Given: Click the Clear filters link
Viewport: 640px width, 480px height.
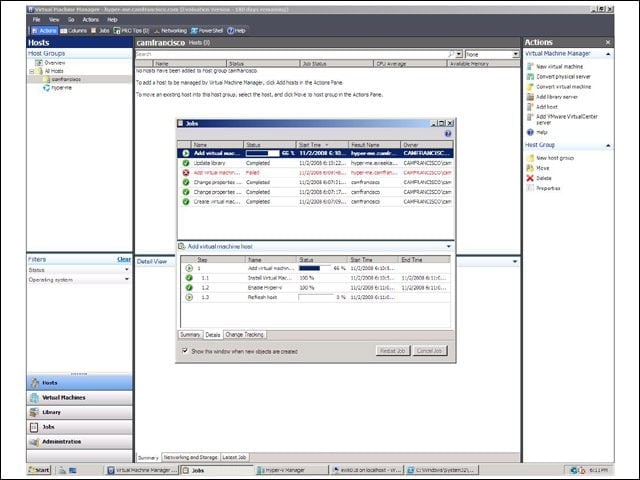Looking at the screenshot, I should [124, 259].
